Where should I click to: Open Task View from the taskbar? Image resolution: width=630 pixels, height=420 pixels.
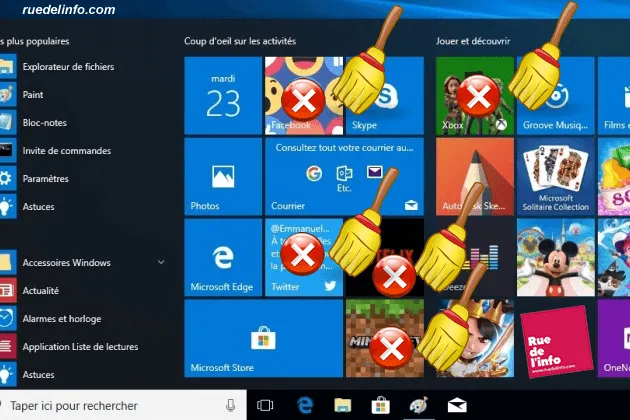click(x=265, y=406)
